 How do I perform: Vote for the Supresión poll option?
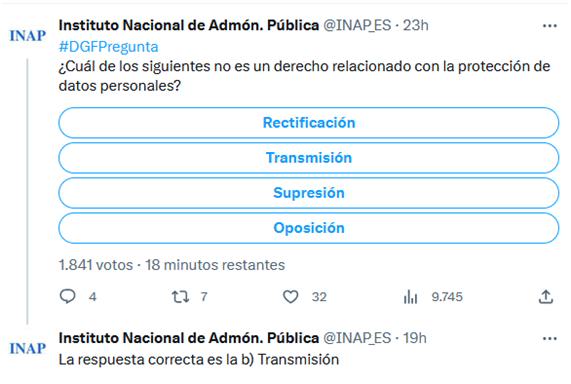point(308,193)
